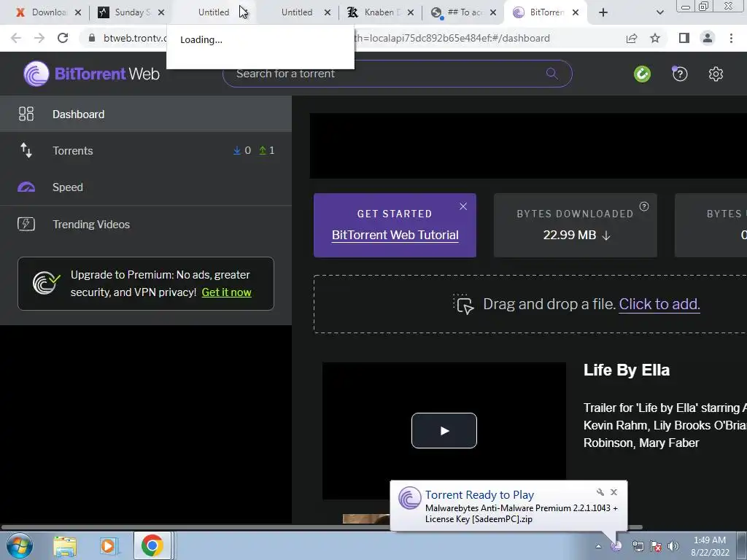Click the Life By Ella title
Viewport: 747px width, 560px height.
pos(627,370)
